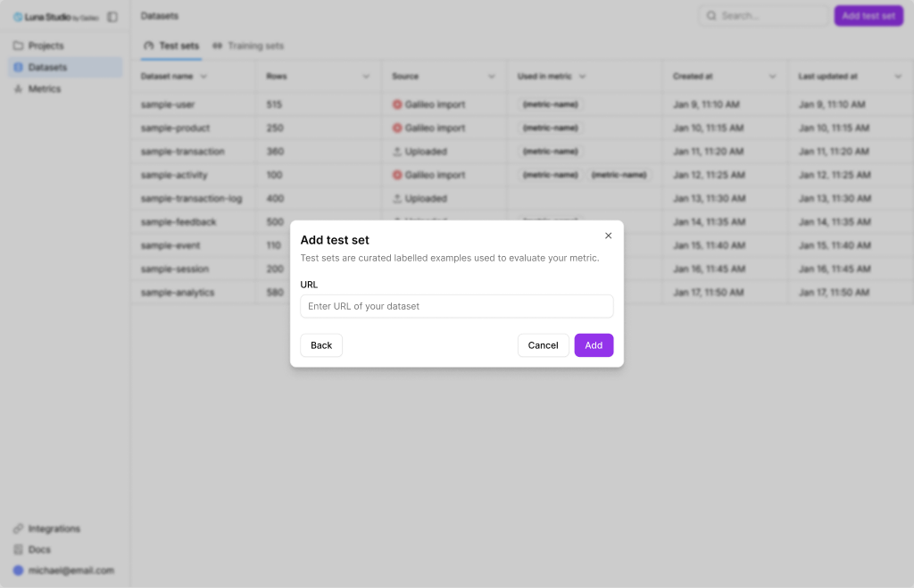Expand Dataset name column dropdown
The width and height of the screenshot is (914, 588).
point(204,77)
